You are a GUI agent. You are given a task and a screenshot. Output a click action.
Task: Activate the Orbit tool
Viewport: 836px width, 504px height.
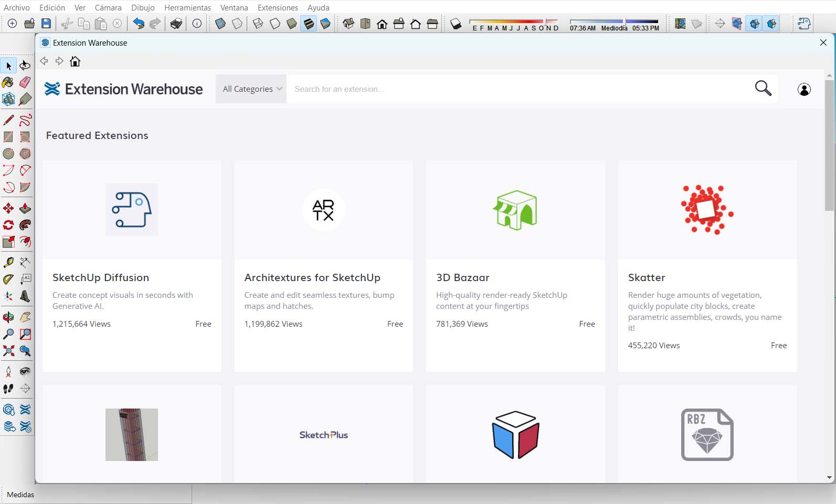tap(8, 317)
